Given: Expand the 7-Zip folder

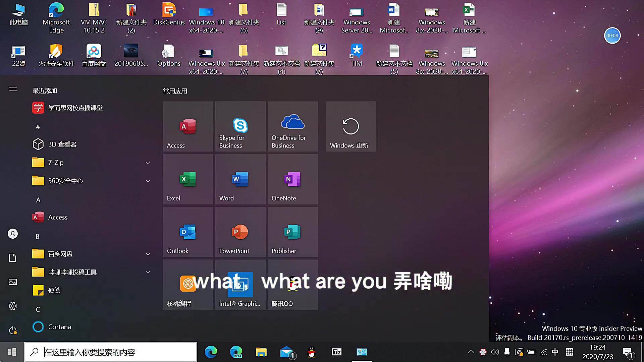Looking at the screenshot, I should point(91,163).
